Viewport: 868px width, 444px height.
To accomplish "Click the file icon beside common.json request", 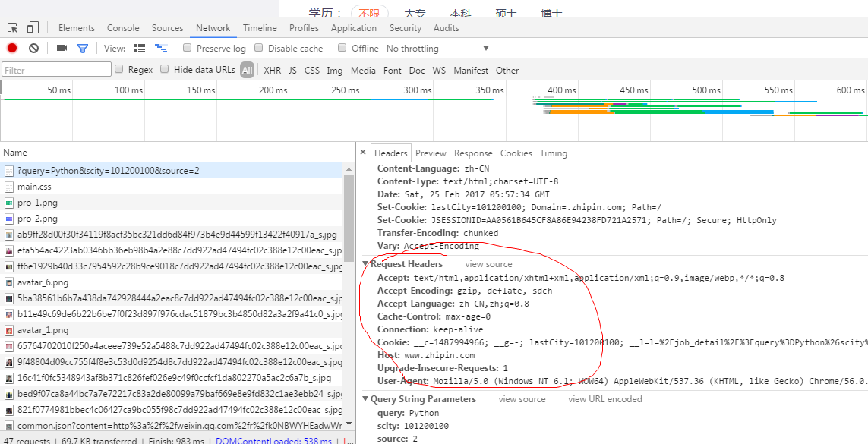I will click(9, 427).
